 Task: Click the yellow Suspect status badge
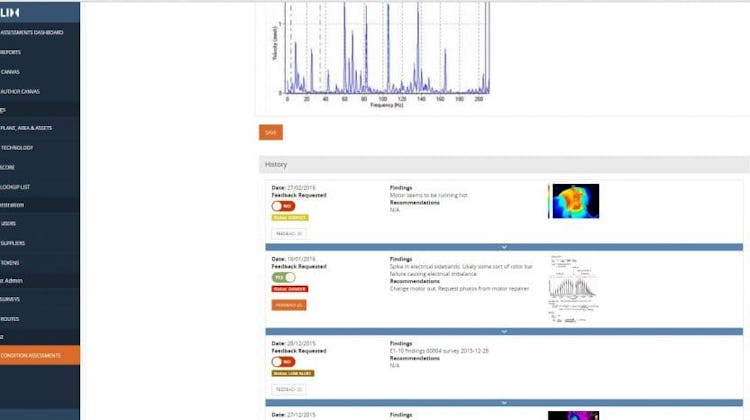pos(290,218)
